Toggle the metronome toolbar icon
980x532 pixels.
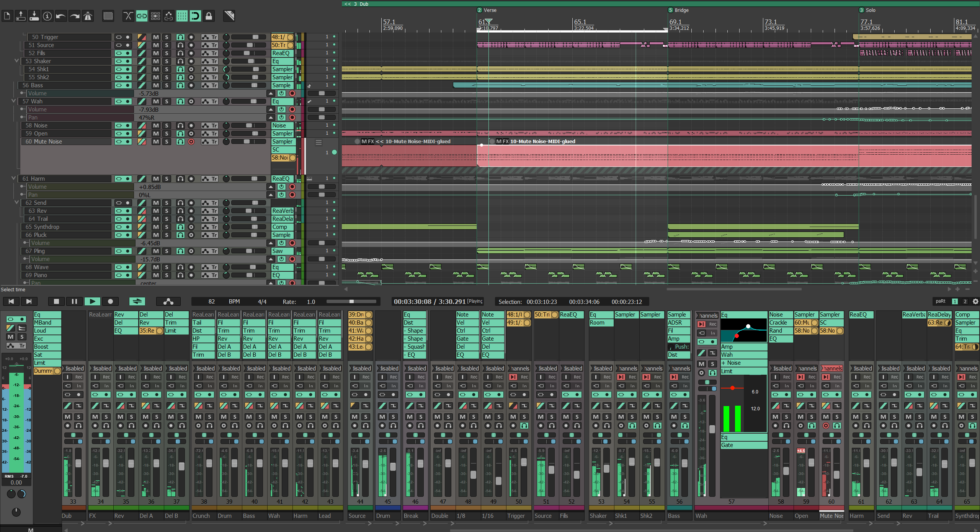[x=88, y=16]
